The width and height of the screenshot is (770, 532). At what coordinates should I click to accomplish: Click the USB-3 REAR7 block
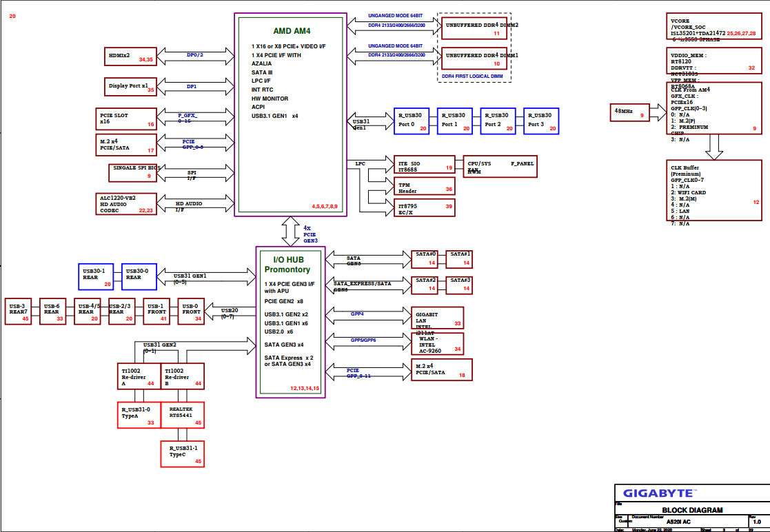point(19,311)
